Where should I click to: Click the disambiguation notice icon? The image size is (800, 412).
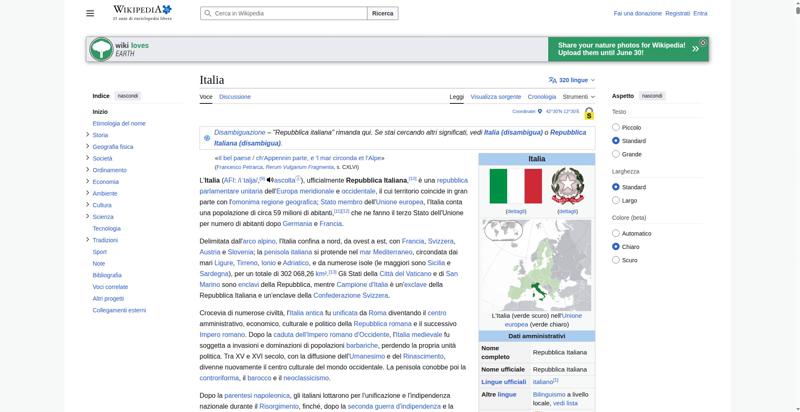click(x=207, y=138)
